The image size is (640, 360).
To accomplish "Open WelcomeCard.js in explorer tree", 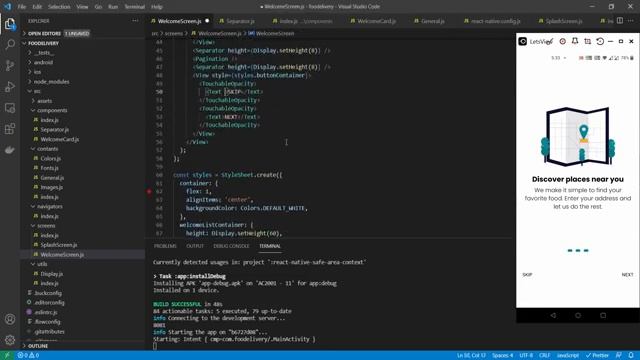I will pos(60,139).
